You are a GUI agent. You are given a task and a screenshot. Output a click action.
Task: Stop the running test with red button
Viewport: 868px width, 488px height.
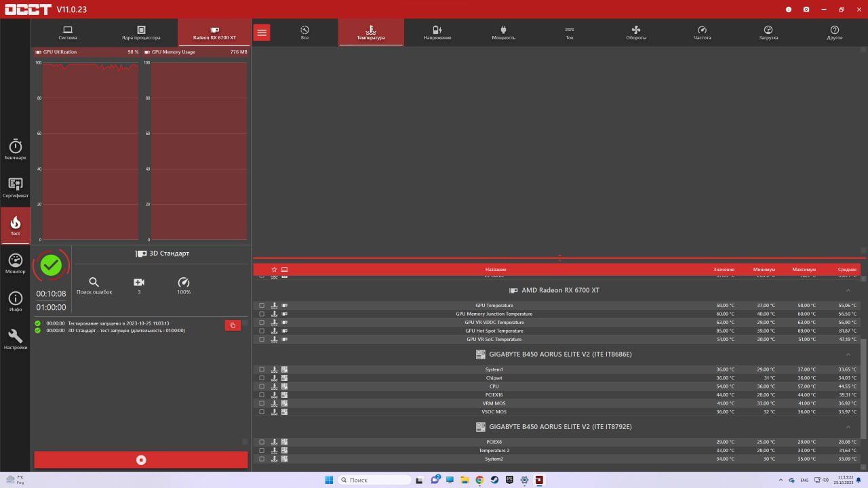click(141, 460)
